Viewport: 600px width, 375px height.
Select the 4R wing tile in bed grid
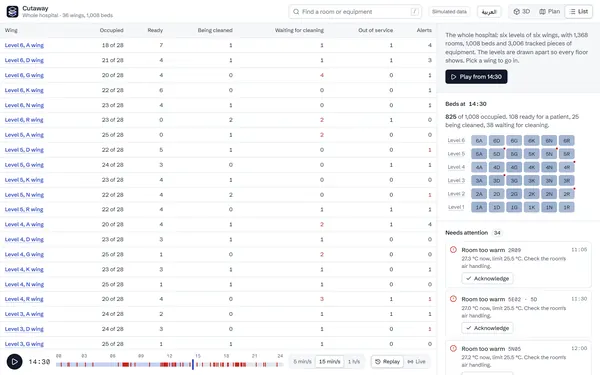pyautogui.click(x=567, y=167)
